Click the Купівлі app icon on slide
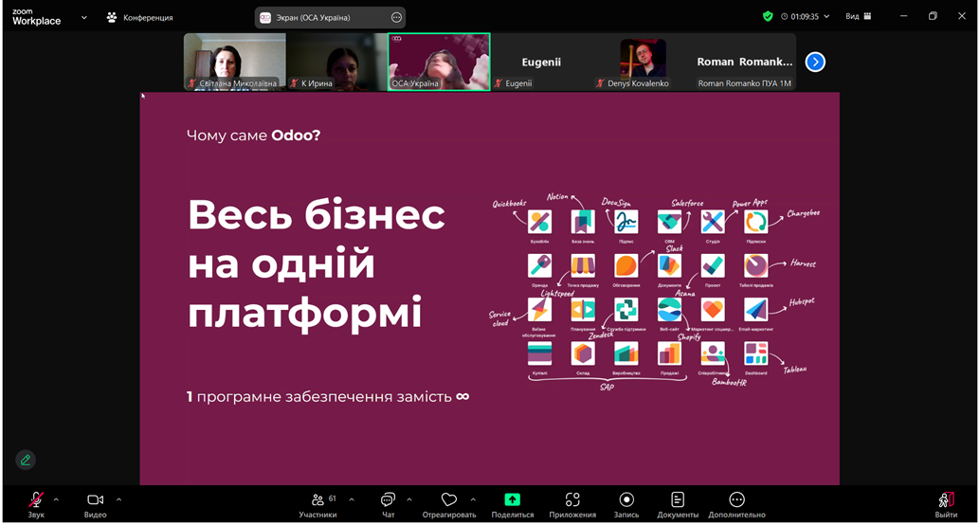Image resolution: width=980 pixels, height=525 pixels. click(539, 353)
